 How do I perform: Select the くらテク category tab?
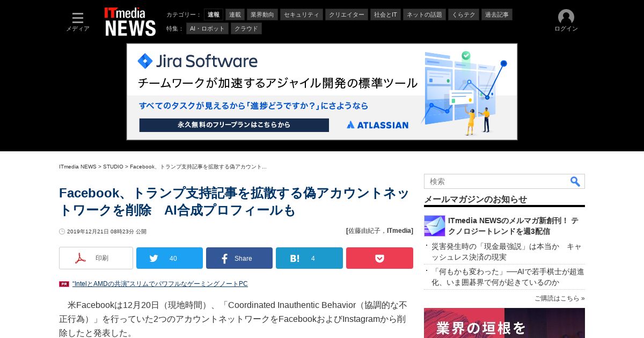[x=464, y=14]
